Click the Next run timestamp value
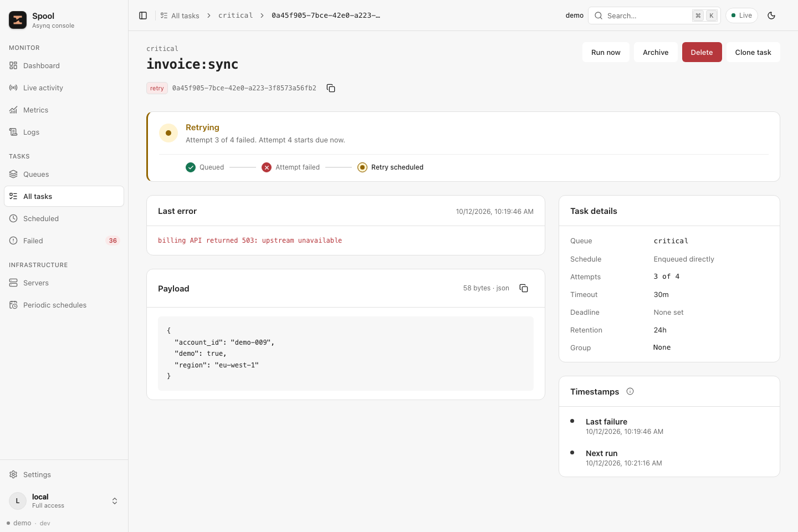The height and width of the screenshot is (532, 798). 624,463
